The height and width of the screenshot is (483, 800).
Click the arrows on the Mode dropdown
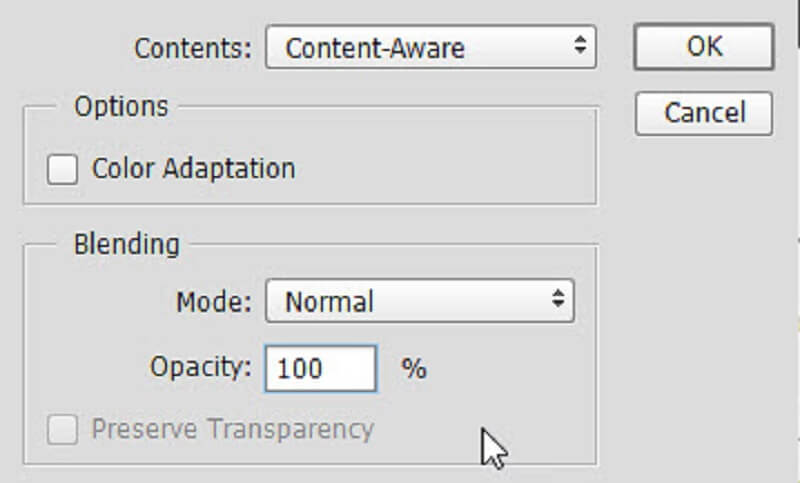[x=557, y=301]
